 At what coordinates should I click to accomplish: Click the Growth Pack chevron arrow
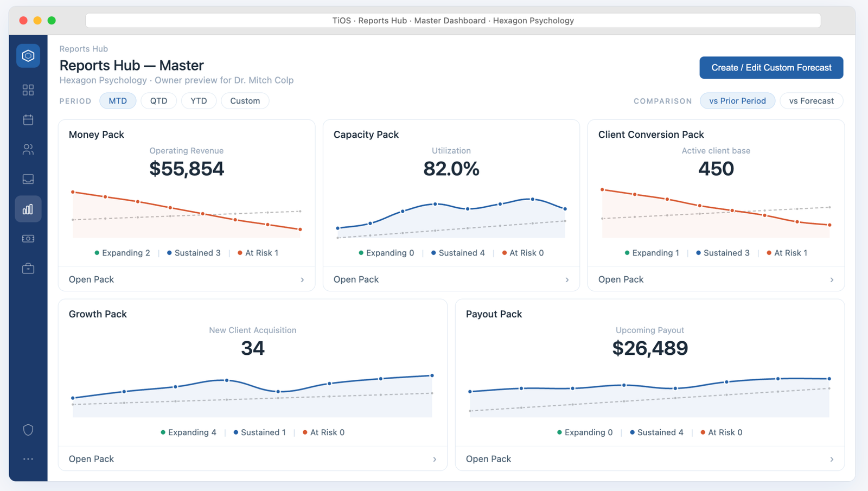tap(435, 460)
